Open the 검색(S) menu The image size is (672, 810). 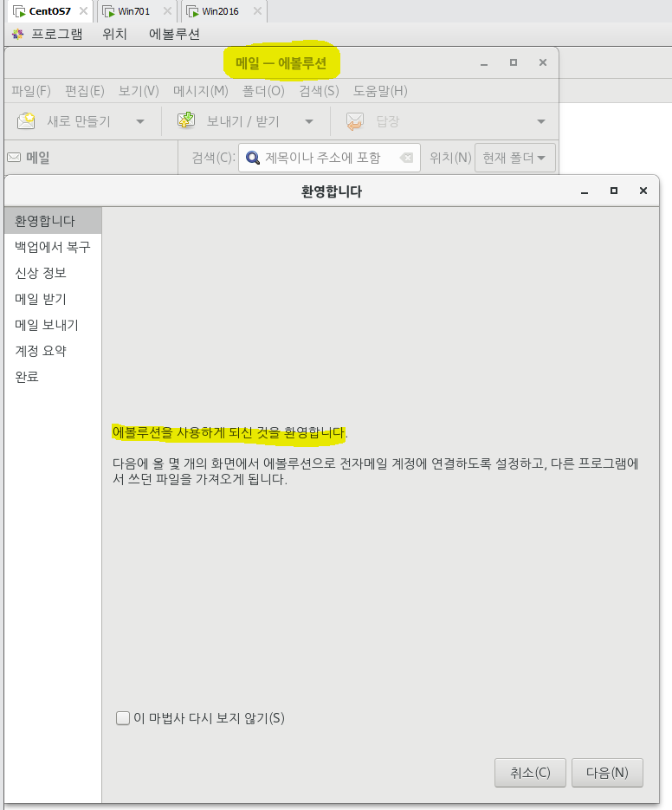(x=320, y=91)
